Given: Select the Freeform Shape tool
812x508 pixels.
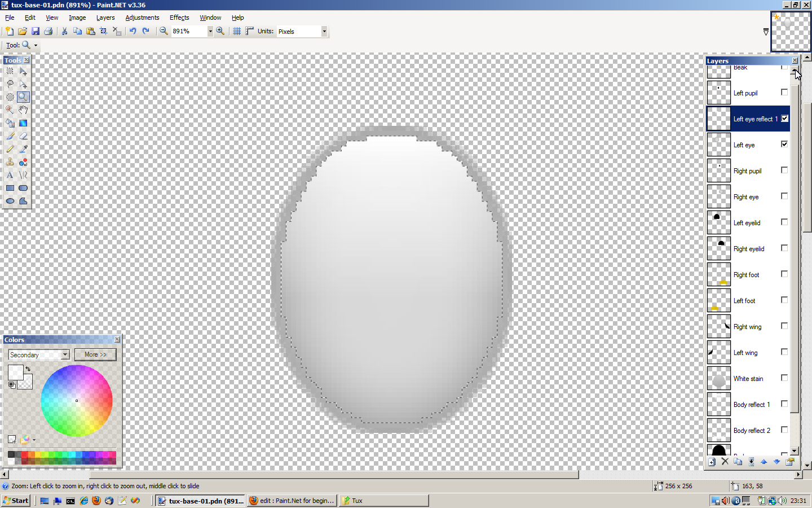Looking at the screenshot, I should point(23,201).
